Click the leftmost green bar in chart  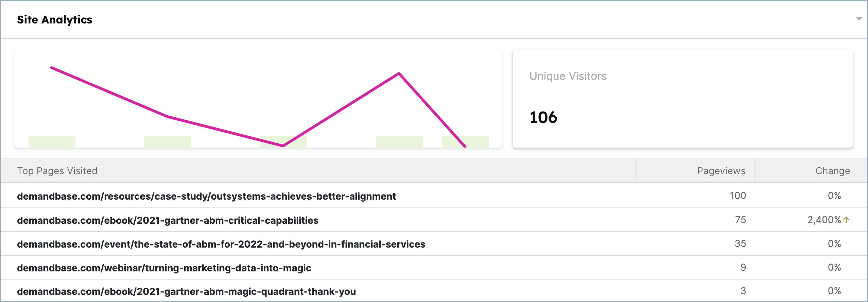pyautogui.click(x=52, y=141)
